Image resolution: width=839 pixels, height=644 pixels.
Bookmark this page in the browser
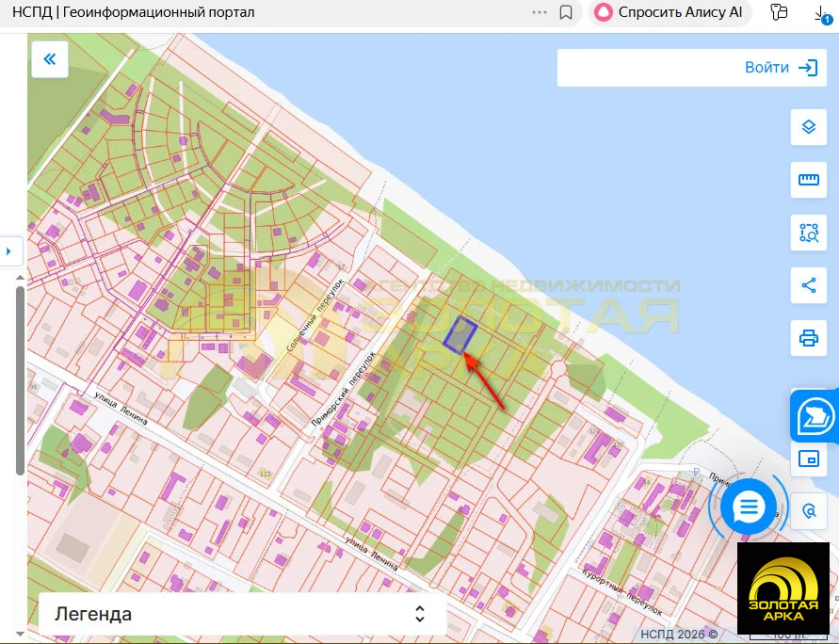566,12
